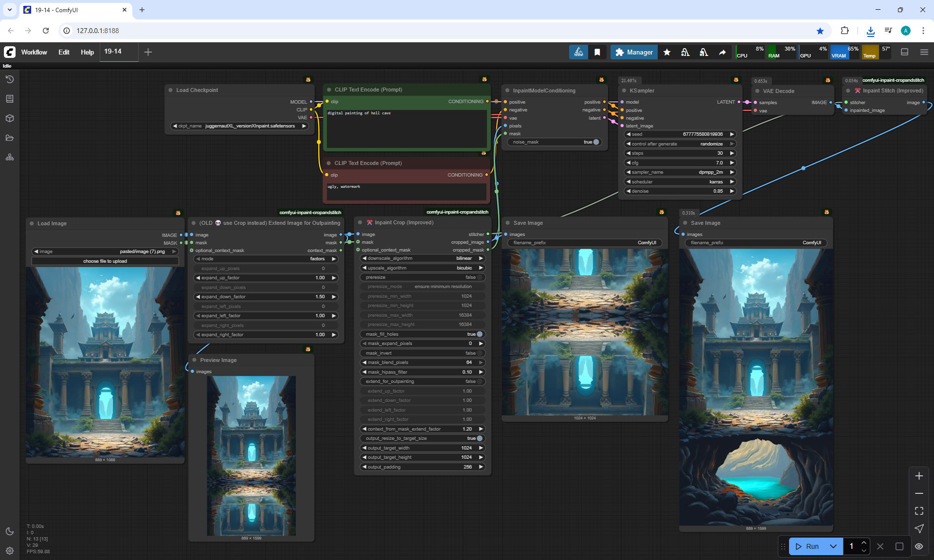The width and height of the screenshot is (934, 560).
Task: Toggle noise_mask in InpaintModelConditioning
Action: 595,142
